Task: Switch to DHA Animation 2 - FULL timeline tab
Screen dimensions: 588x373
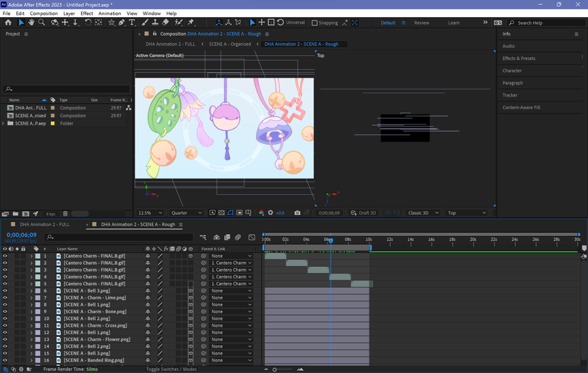Action: tap(45, 225)
